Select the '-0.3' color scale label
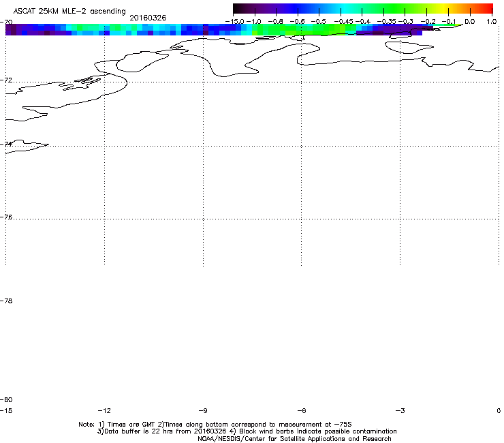Viewport: 504px width, 443px height. 406,22
